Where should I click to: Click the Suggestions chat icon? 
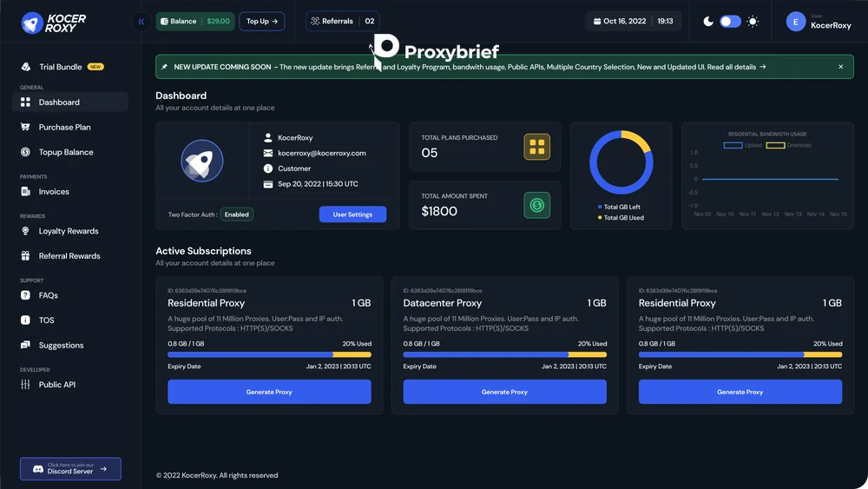25,345
